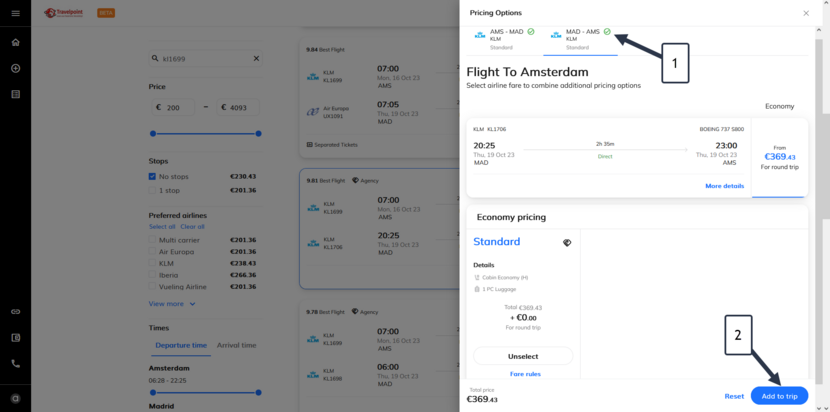Expand View more airlines

172,304
